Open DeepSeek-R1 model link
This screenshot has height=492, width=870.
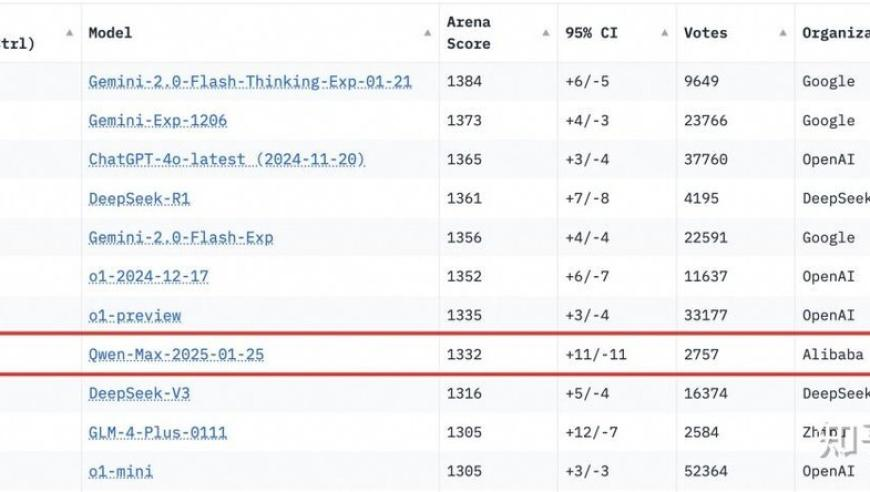point(139,199)
